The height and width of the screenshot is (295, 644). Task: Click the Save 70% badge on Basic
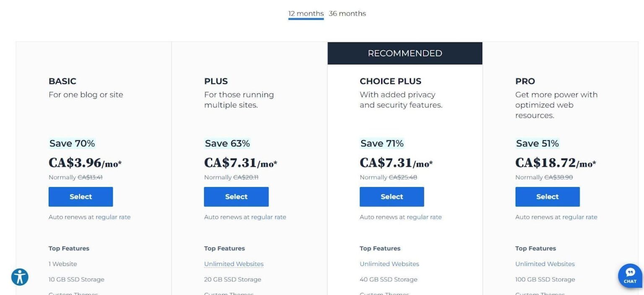[72, 143]
